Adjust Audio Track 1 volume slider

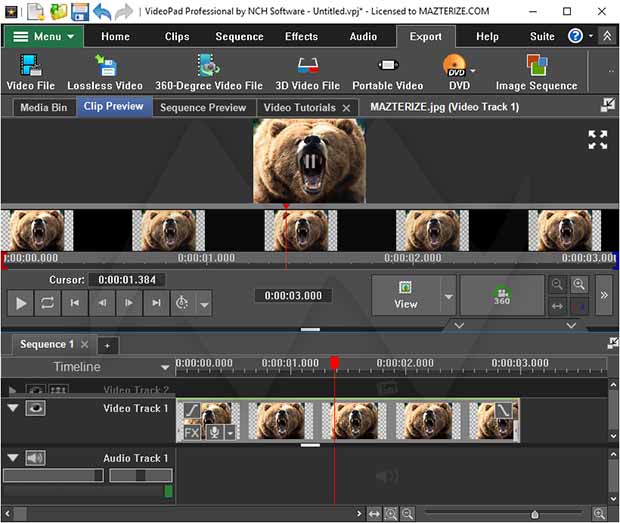click(53, 475)
